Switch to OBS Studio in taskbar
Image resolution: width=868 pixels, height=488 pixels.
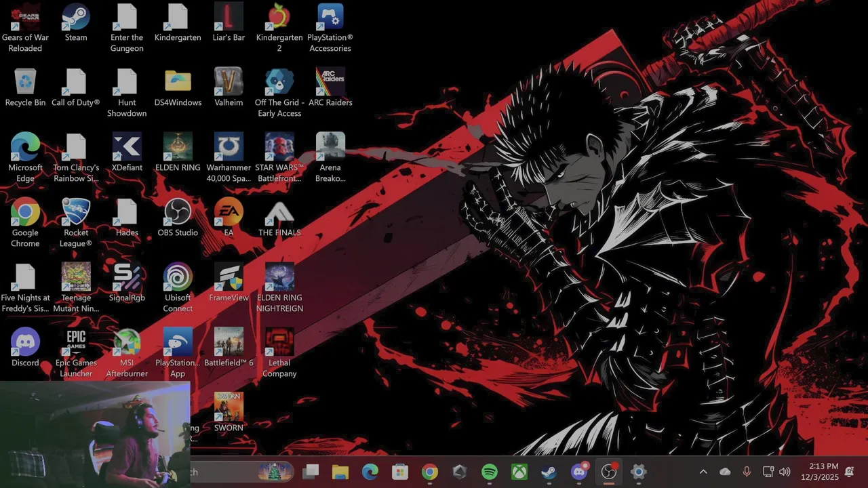coord(609,472)
